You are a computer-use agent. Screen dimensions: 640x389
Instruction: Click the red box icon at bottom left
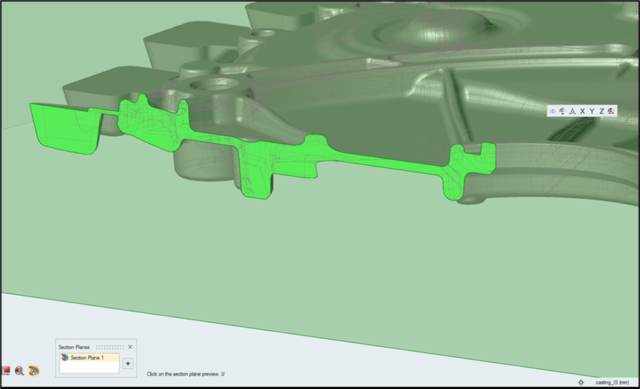coord(6,371)
